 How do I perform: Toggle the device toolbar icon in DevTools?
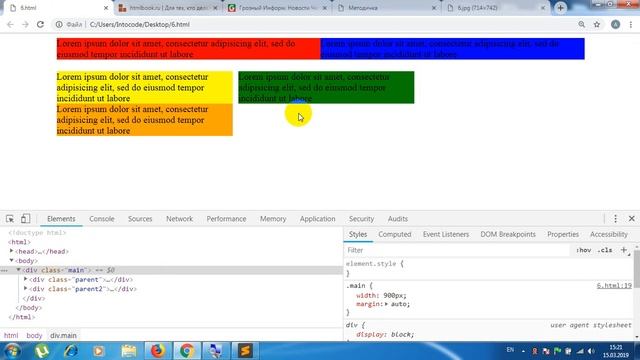coord(25,219)
